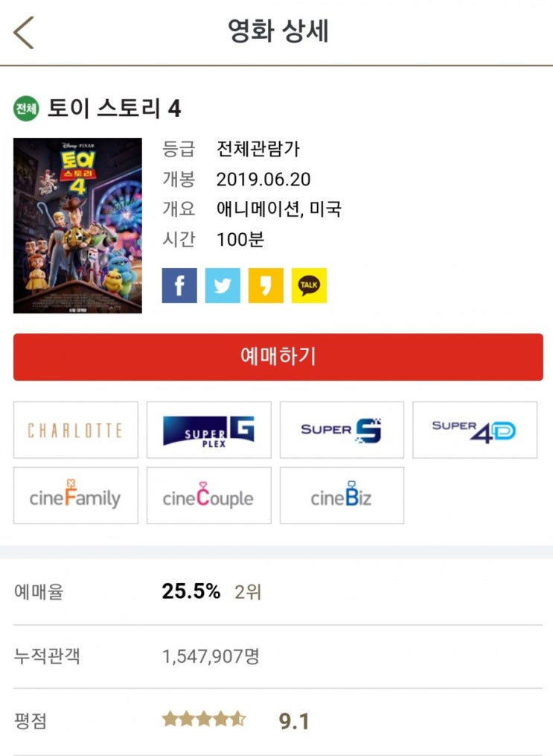Choose the Super 4D screen type
This screenshot has height=756, width=553.
point(475,430)
